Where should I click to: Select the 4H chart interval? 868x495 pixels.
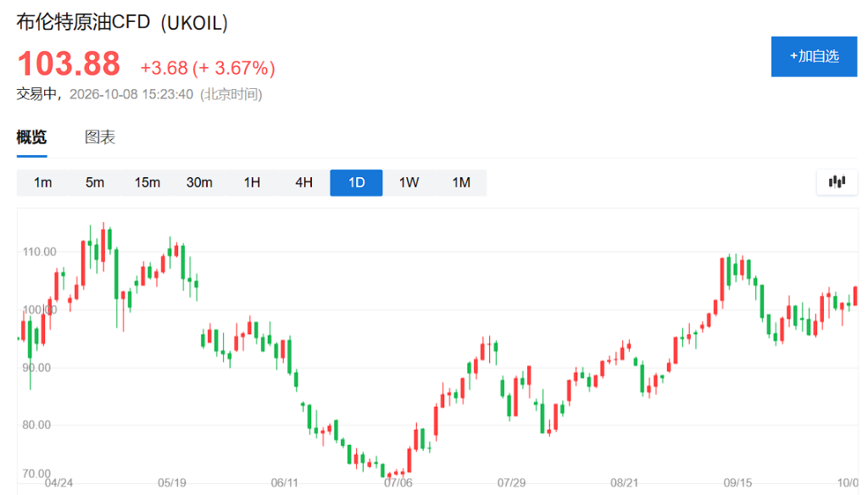click(304, 183)
